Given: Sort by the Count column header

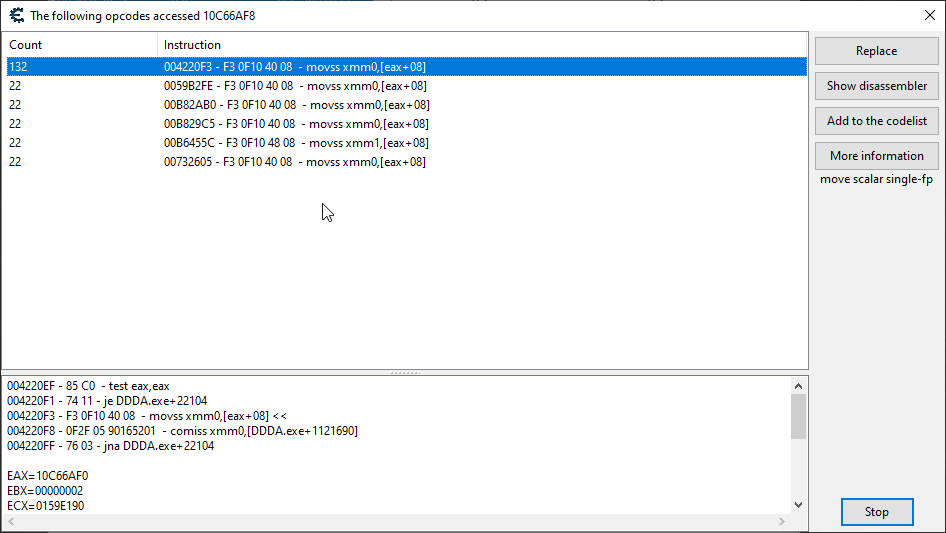Looking at the screenshot, I should (x=80, y=45).
